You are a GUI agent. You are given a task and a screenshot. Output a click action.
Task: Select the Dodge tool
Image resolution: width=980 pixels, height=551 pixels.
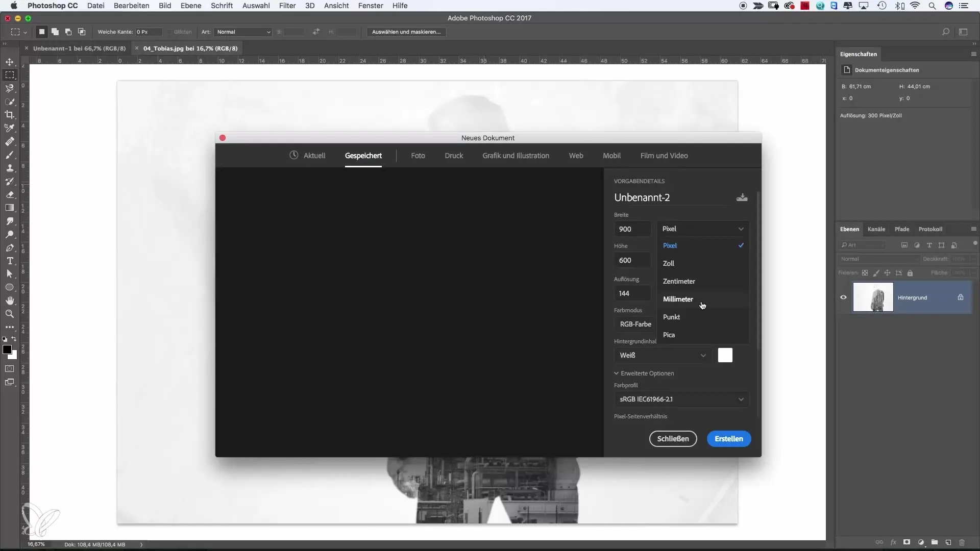[10, 234]
